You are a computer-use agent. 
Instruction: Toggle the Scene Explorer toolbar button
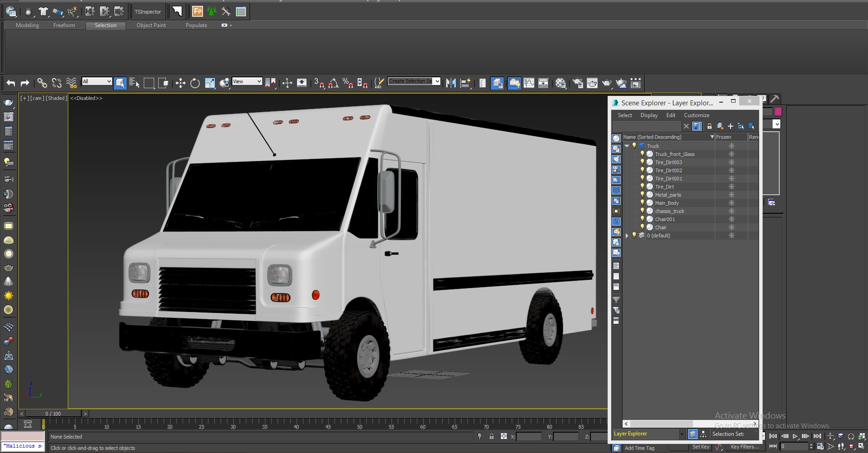(482, 83)
